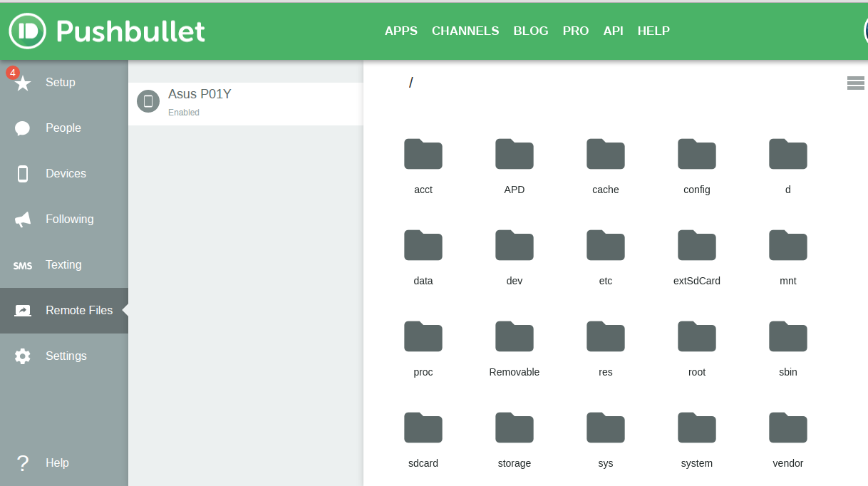Toggle the list view hamburger icon
The width and height of the screenshot is (868, 486).
click(856, 83)
